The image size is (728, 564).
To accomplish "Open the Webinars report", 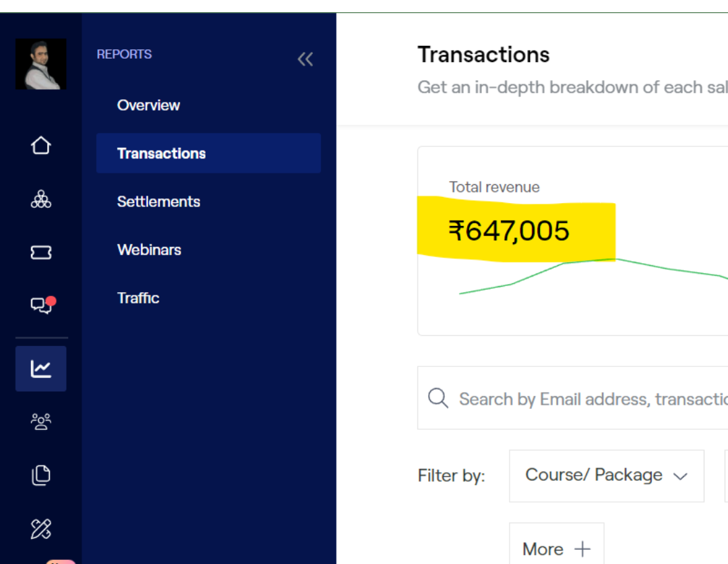I will tap(149, 250).
